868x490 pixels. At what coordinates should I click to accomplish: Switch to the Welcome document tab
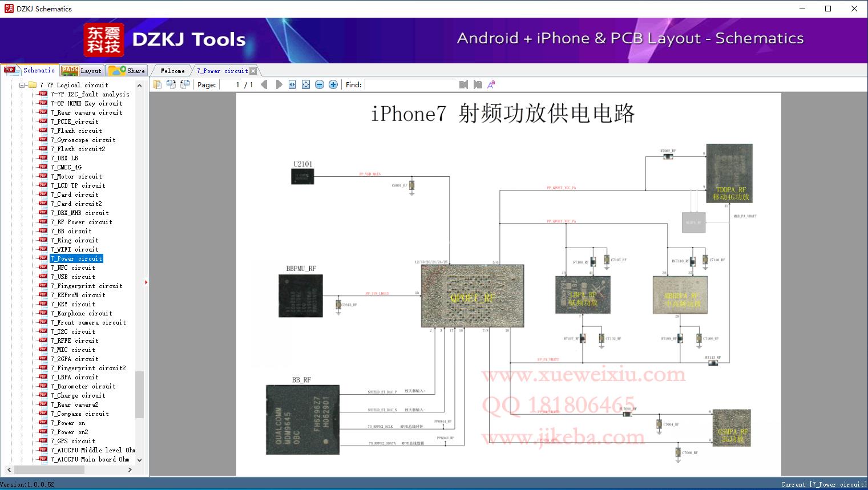(x=172, y=71)
